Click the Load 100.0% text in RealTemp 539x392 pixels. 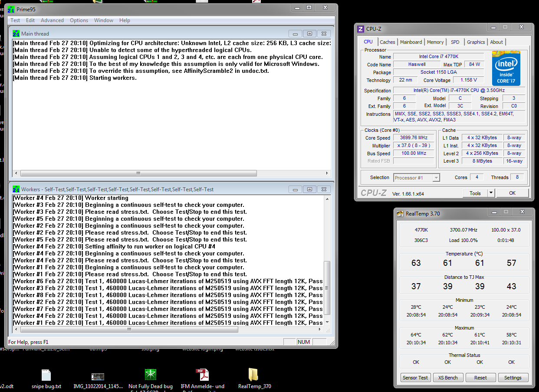463,240
